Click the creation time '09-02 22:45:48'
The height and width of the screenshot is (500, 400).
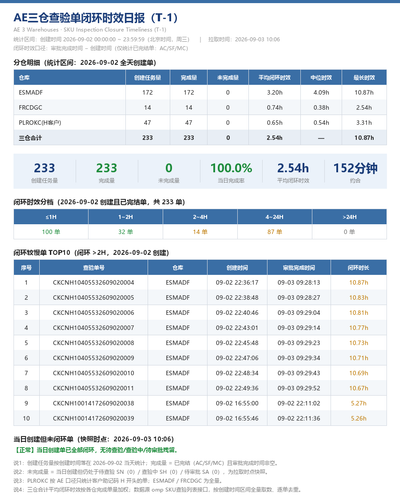(x=237, y=343)
